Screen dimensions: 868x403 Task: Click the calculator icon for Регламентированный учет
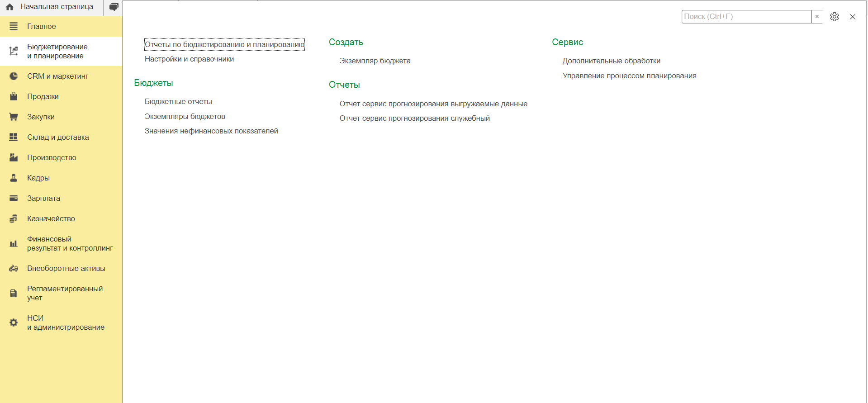(x=14, y=293)
